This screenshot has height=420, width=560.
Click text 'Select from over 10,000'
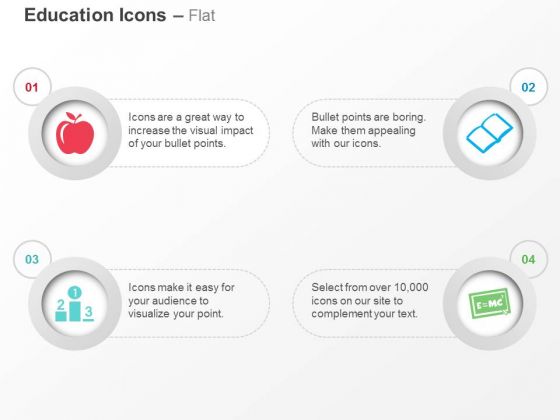pyautogui.click(x=370, y=288)
